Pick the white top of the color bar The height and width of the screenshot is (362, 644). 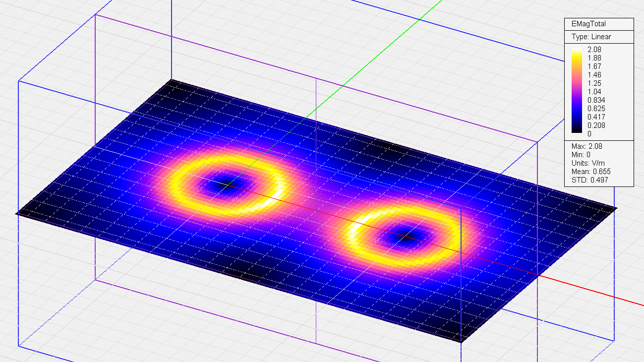[577, 51]
